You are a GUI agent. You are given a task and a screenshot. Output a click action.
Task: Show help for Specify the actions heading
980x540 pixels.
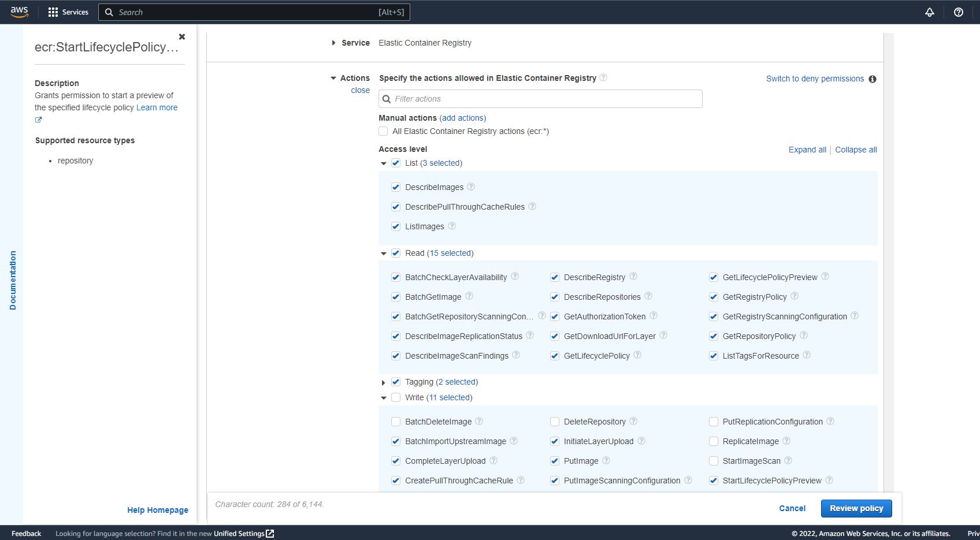pyautogui.click(x=603, y=77)
